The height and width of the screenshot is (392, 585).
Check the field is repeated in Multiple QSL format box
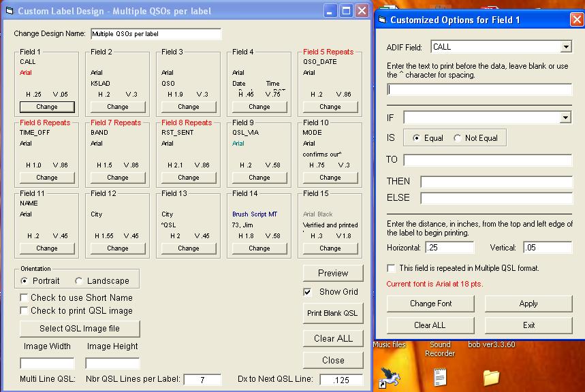pyautogui.click(x=391, y=268)
